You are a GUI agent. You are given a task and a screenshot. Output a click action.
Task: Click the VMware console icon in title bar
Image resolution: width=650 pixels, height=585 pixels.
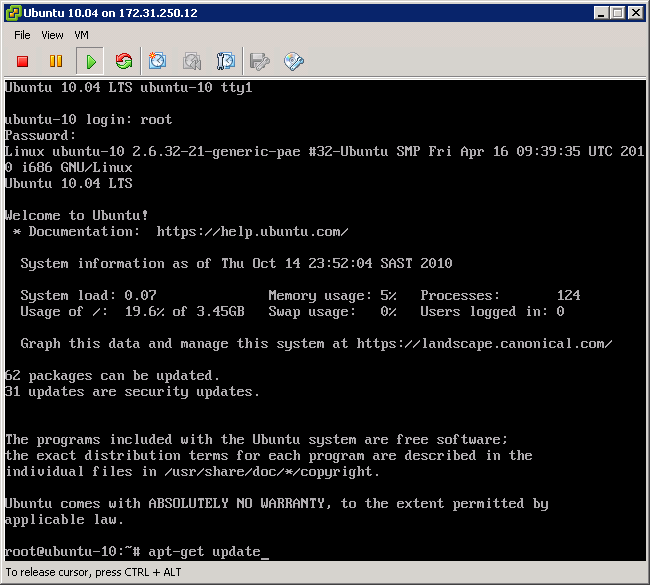pyautogui.click(x=13, y=13)
